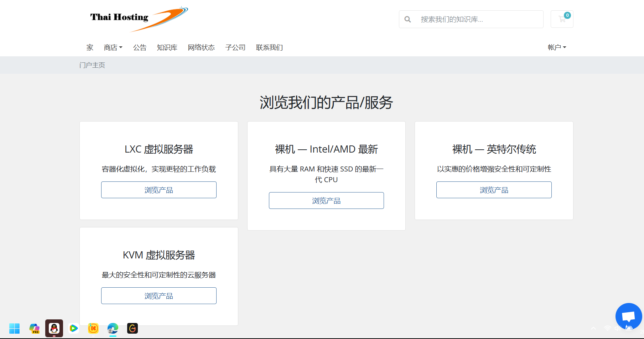Viewport: 644px width, 339px height.
Task: Open the 公告 announcements page
Action: 140,47
